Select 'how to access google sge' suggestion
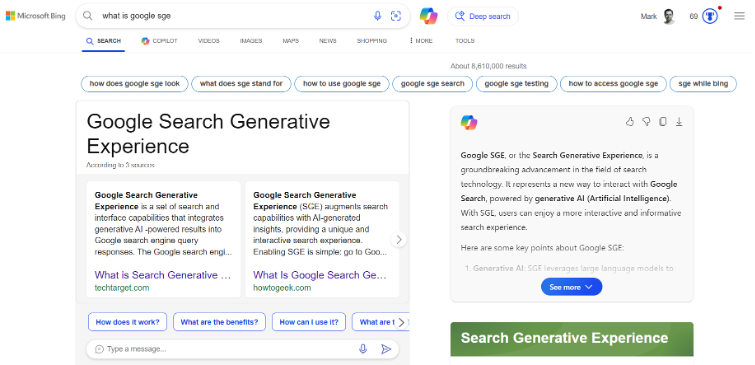The image size is (755, 365). [x=613, y=84]
